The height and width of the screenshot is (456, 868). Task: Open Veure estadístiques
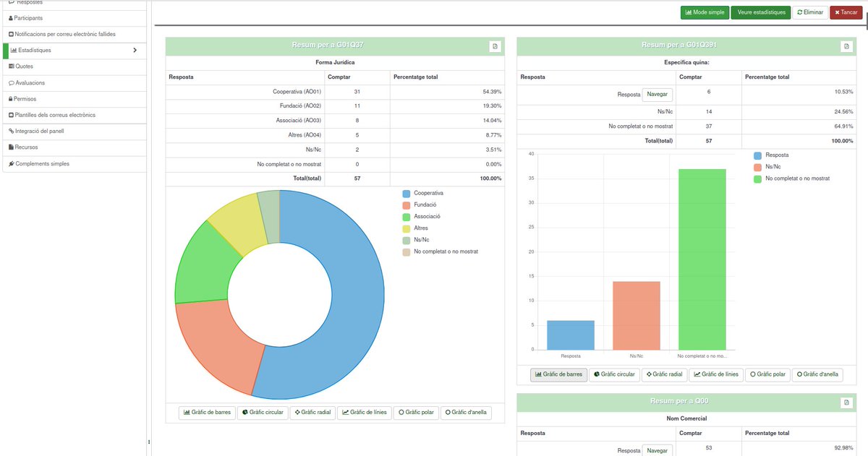(x=761, y=12)
